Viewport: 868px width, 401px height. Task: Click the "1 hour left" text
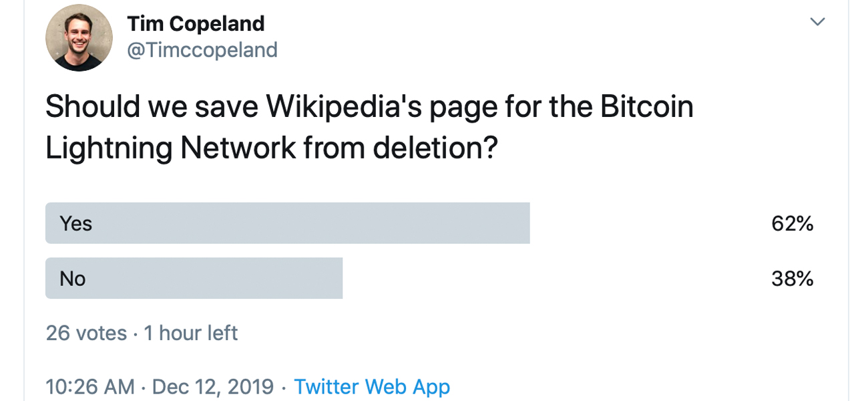(x=191, y=333)
